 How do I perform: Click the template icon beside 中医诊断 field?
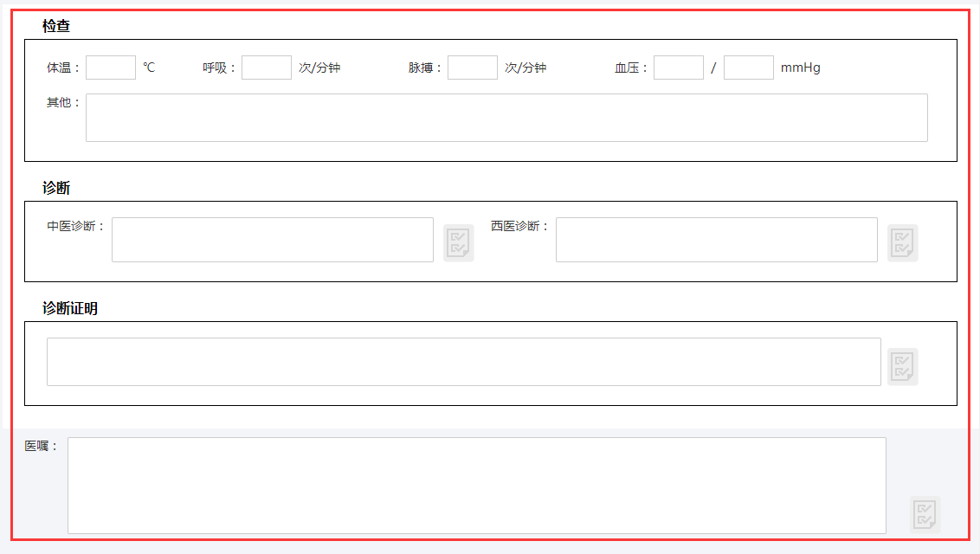(x=458, y=242)
